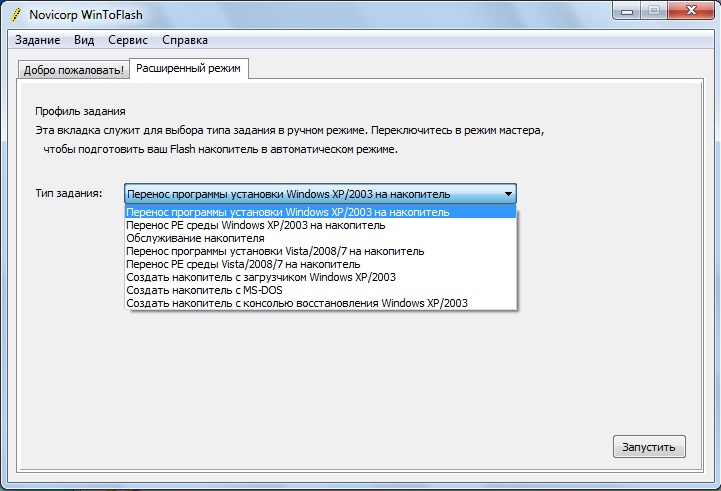Open the Вид menu
Screen dimensions: 721x491
pyautogui.click(x=84, y=40)
